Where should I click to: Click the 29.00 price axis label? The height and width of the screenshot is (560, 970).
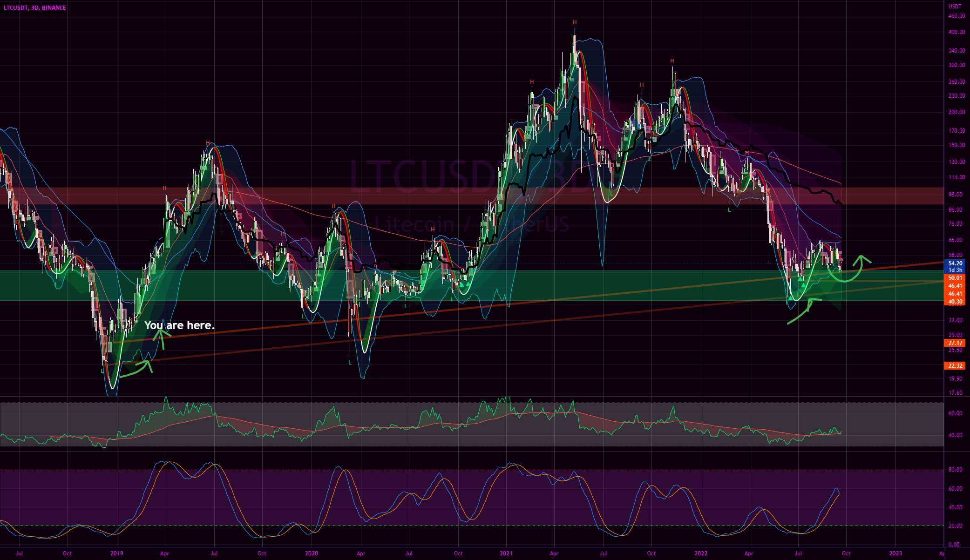click(956, 335)
